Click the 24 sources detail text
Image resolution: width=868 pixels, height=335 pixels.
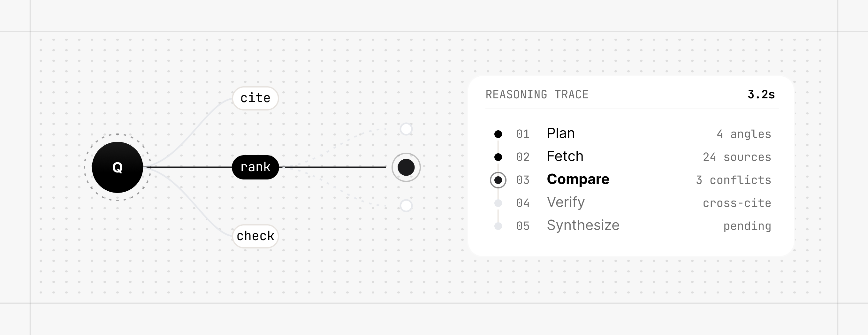[x=737, y=157]
